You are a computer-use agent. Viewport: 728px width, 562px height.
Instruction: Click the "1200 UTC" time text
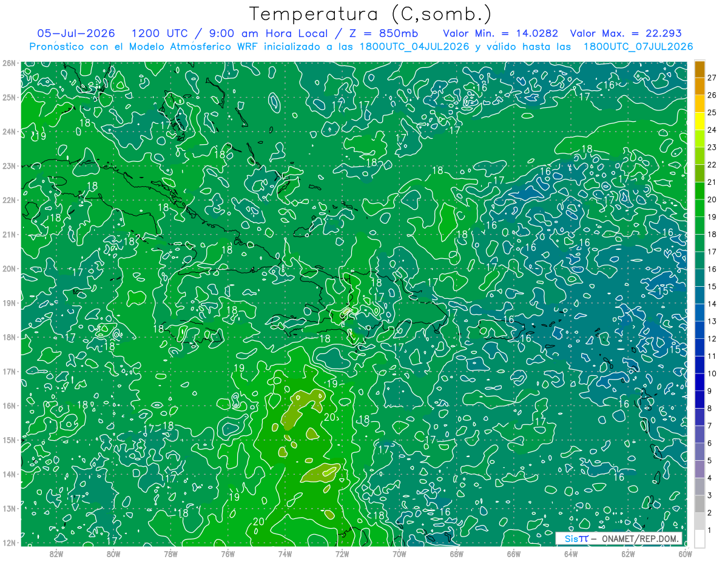click(x=160, y=33)
